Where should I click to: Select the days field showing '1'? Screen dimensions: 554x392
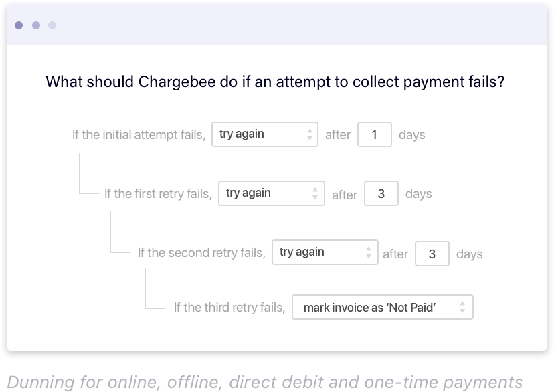tap(374, 134)
